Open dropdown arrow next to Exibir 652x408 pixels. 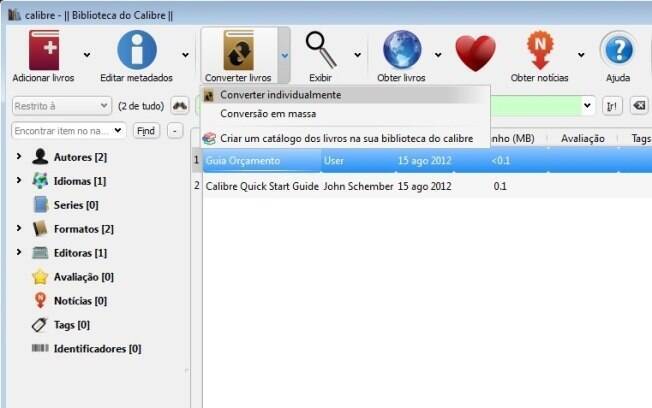click(358, 54)
